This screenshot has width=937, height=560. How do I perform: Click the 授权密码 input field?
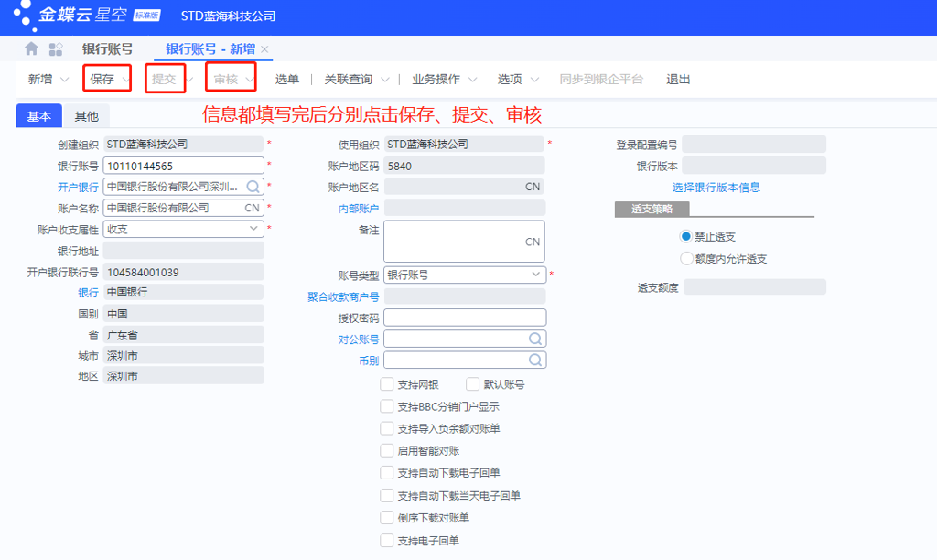[x=465, y=318]
